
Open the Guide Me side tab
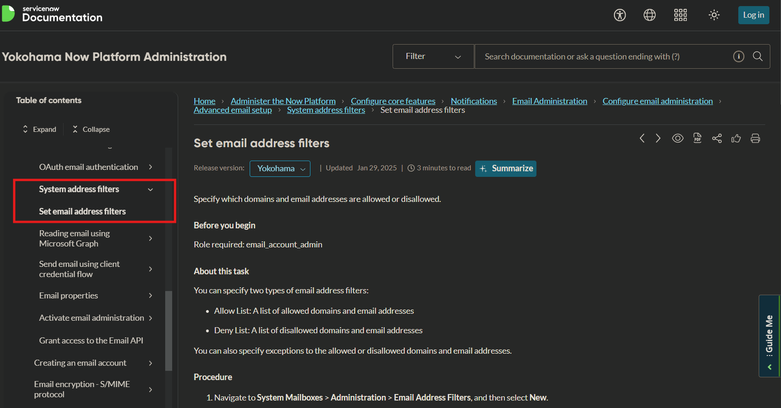(x=769, y=336)
